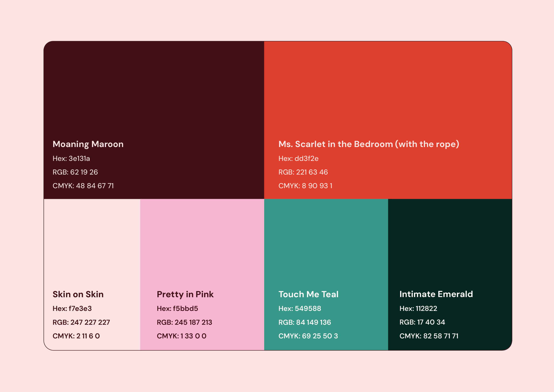Click the Hex: 549588 label
The image size is (554, 392).
(x=299, y=308)
